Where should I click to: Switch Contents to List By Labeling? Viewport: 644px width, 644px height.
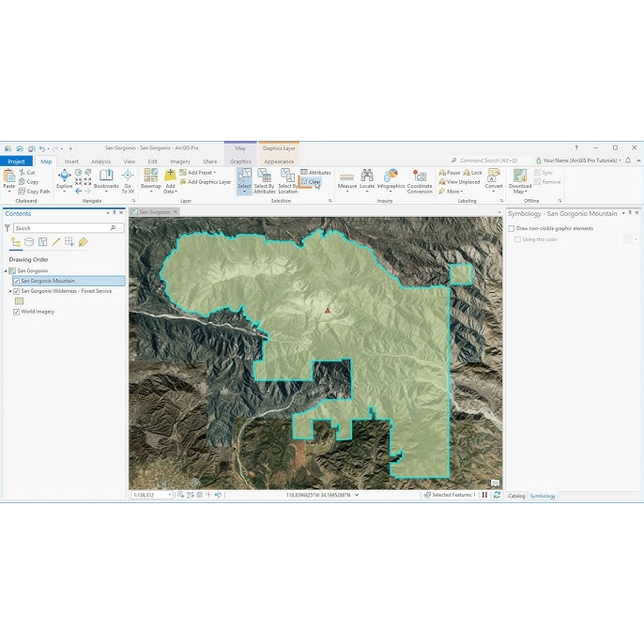point(84,242)
